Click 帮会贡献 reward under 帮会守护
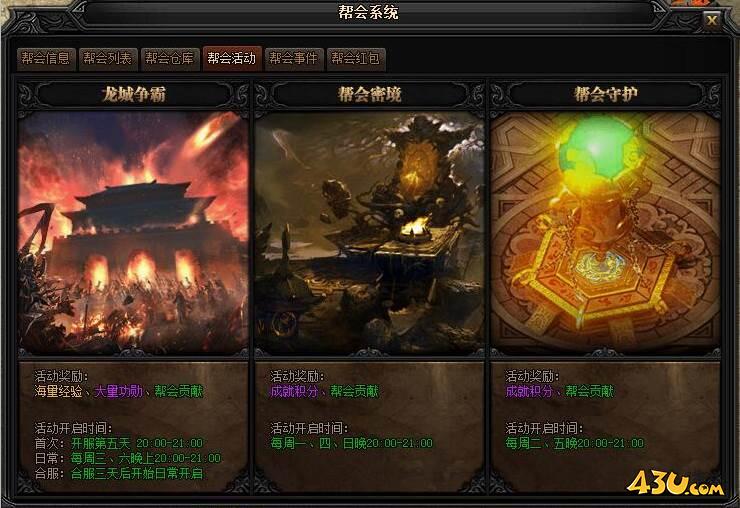This screenshot has height=508, width=740. click(x=589, y=391)
